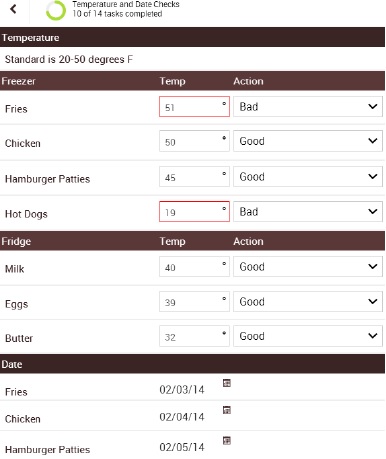Select the Milk temperature field showing 40
The width and height of the screenshot is (386, 459).
coord(194,267)
